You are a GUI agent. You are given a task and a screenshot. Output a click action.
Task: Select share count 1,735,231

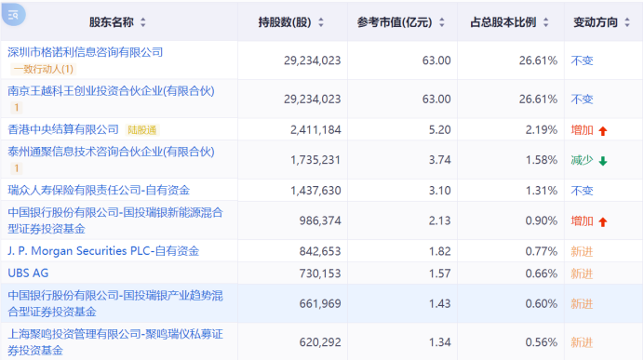[315, 160]
